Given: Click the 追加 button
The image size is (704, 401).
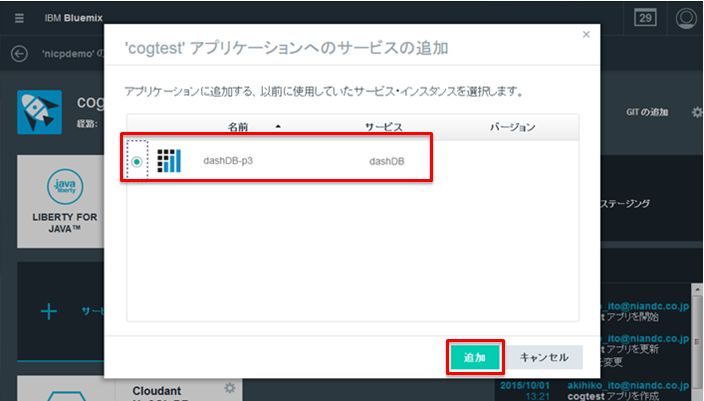Looking at the screenshot, I should [474, 357].
